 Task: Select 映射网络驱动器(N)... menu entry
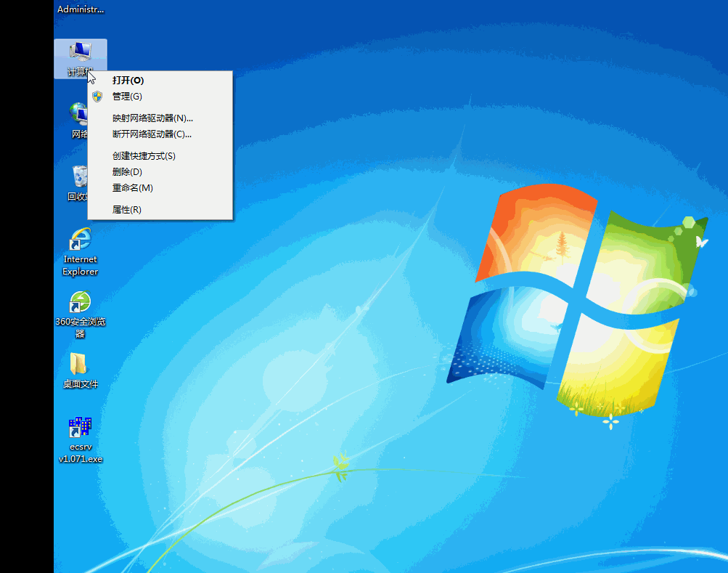coord(160,118)
